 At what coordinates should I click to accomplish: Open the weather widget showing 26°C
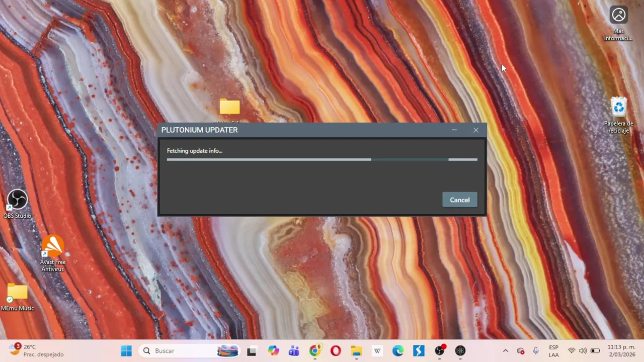(x=37, y=350)
